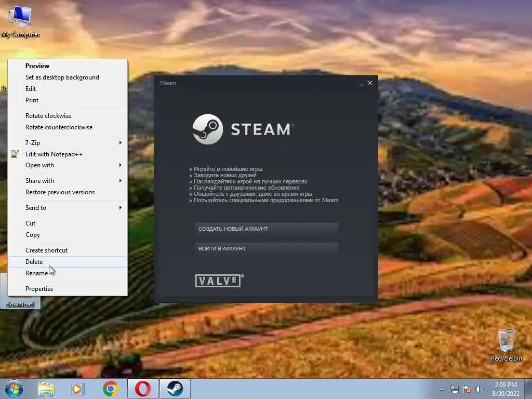Select Cut from the context menu
The image size is (532, 399).
point(68,223)
